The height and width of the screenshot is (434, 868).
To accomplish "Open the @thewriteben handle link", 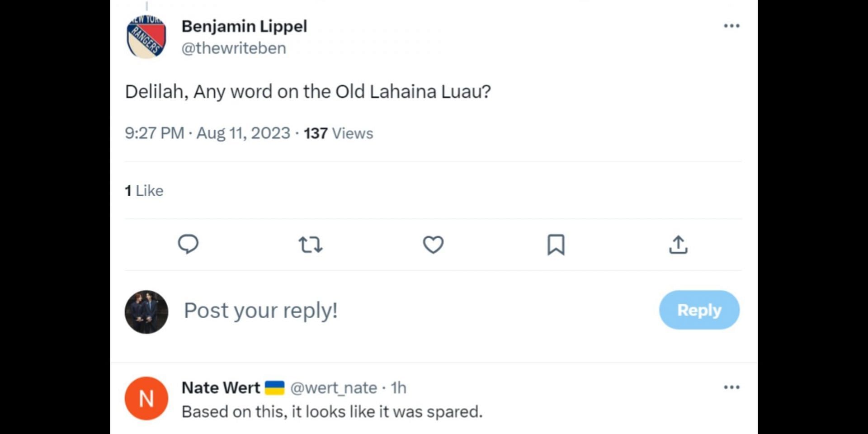I will [x=234, y=48].
